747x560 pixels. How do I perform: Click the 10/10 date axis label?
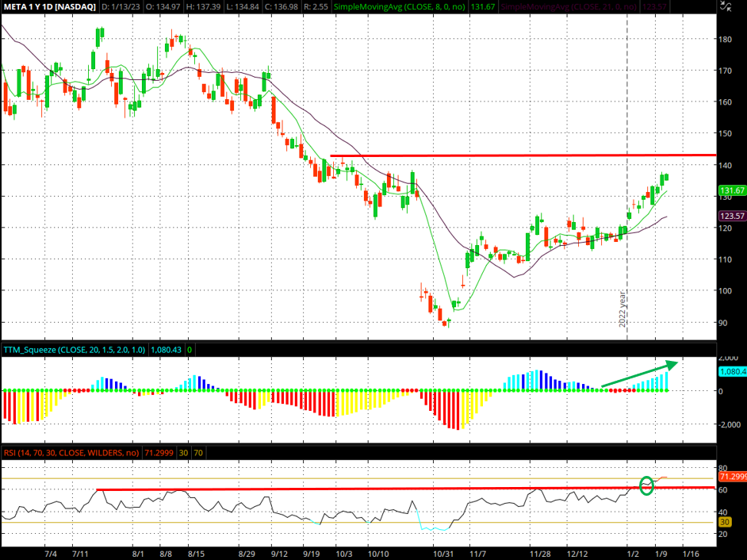(379, 554)
